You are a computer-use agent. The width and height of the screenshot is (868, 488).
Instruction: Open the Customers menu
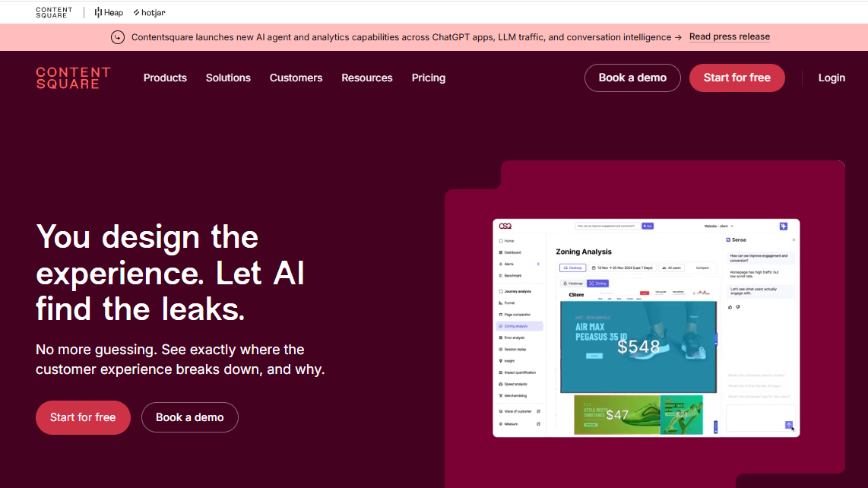pos(296,78)
